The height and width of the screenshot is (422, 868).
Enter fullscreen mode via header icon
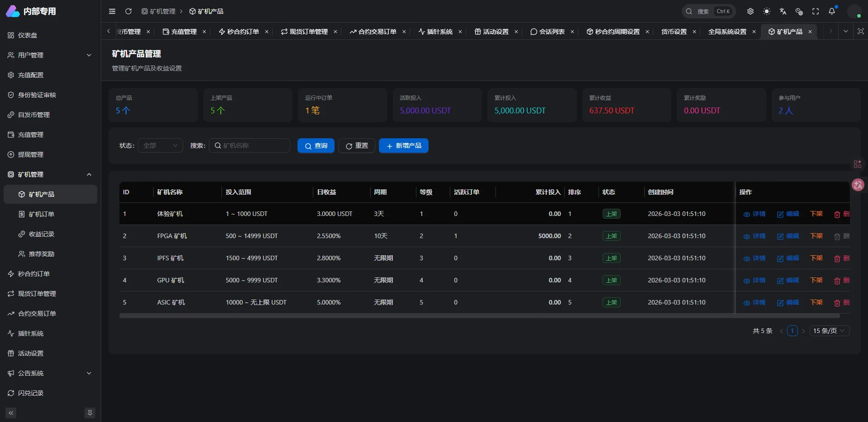tap(816, 11)
